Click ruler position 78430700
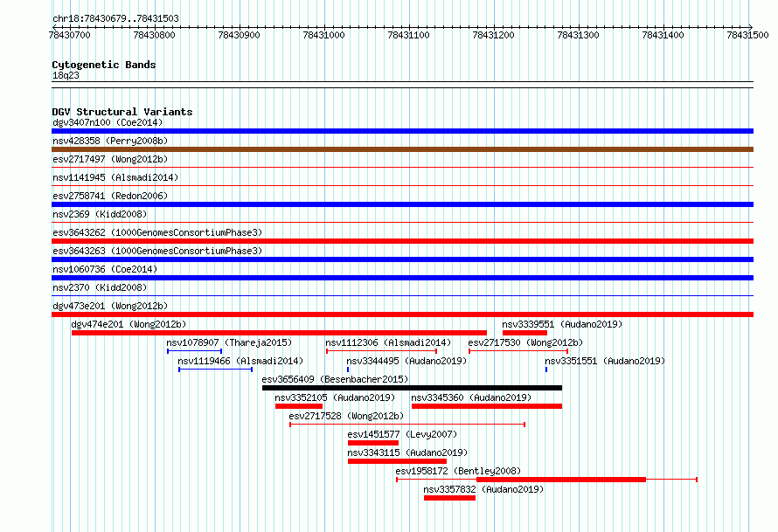This screenshot has width=778, height=532. click(69, 35)
